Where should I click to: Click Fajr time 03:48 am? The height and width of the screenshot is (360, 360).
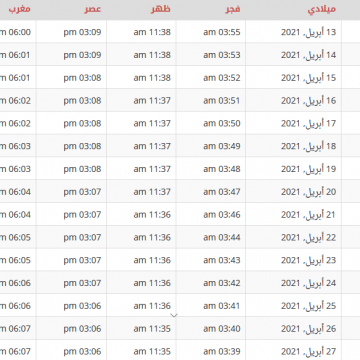click(x=222, y=169)
